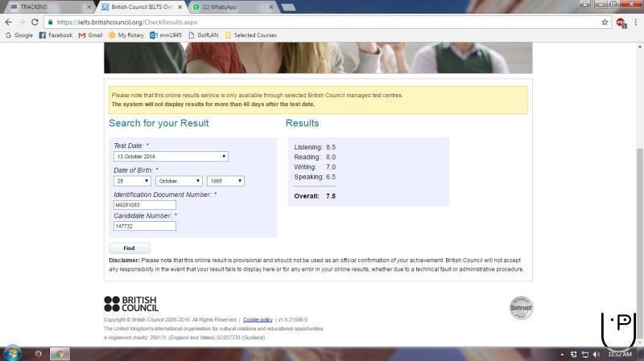Go back with the browser back arrow
The image size is (644, 361).
click(x=9, y=23)
